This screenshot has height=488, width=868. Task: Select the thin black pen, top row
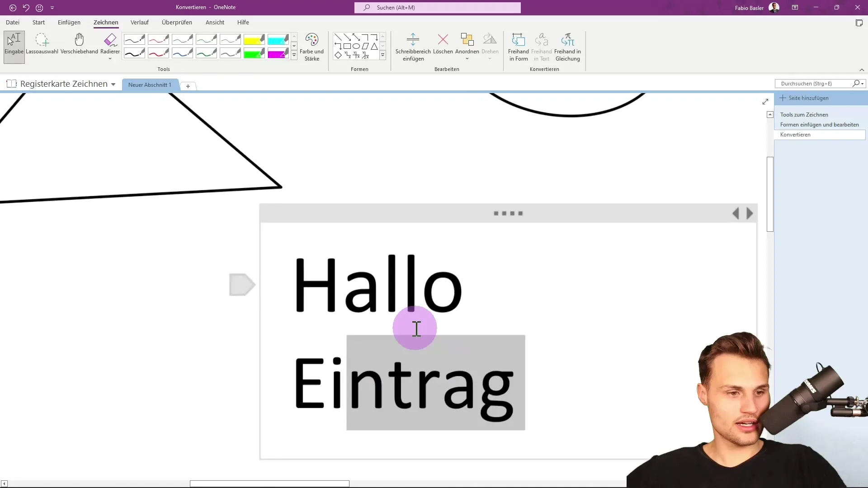(x=134, y=39)
